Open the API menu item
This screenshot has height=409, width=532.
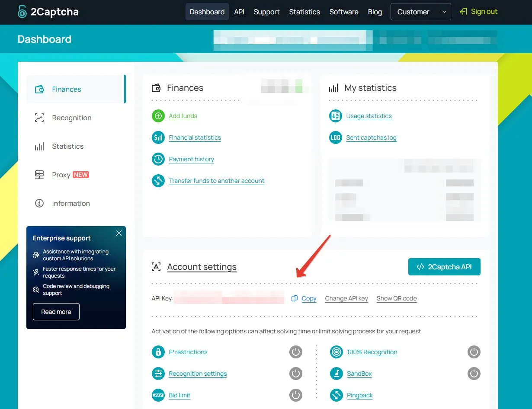(x=239, y=12)
